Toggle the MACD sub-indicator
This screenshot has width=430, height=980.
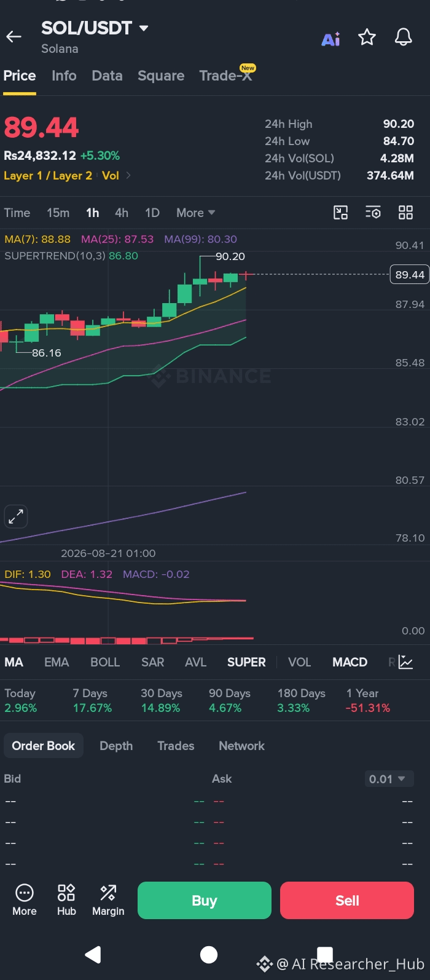[350, 662]
